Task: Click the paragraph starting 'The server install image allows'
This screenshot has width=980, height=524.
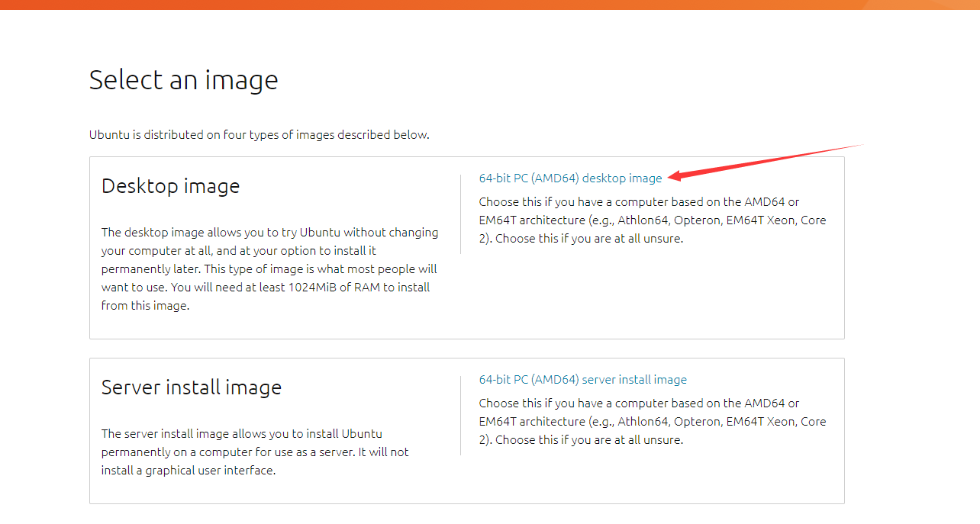Action: pos(255,452)
